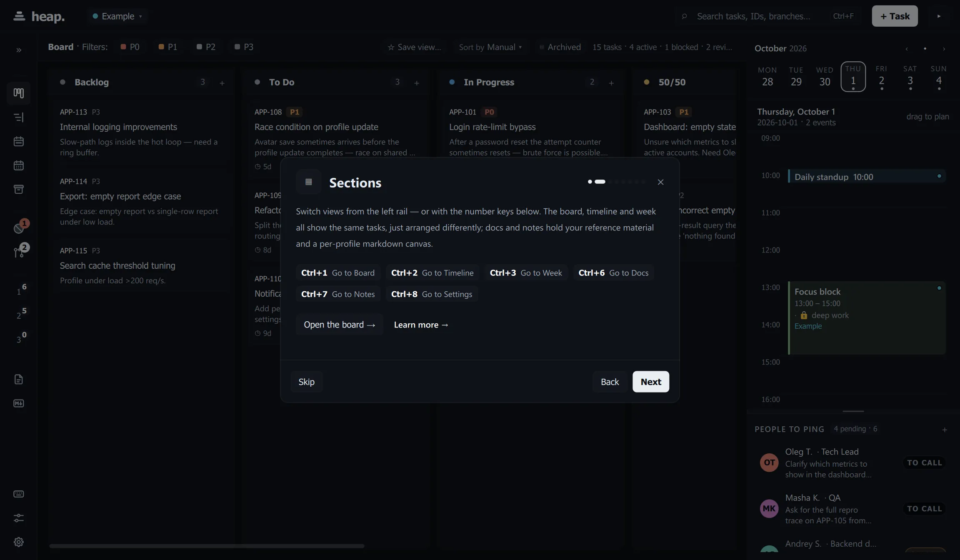Click Next in the Sections dialog
960x560 pixels.
tap(651, 382)
